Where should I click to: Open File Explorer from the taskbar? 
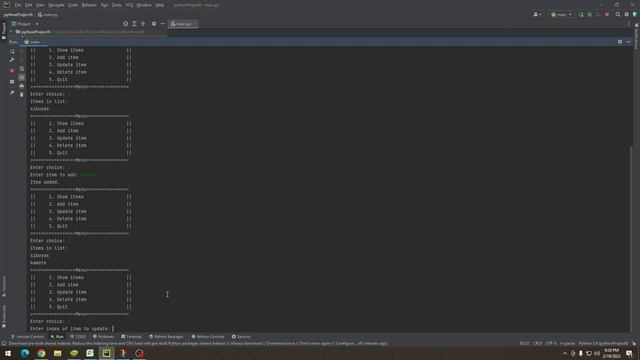(58, 353)
